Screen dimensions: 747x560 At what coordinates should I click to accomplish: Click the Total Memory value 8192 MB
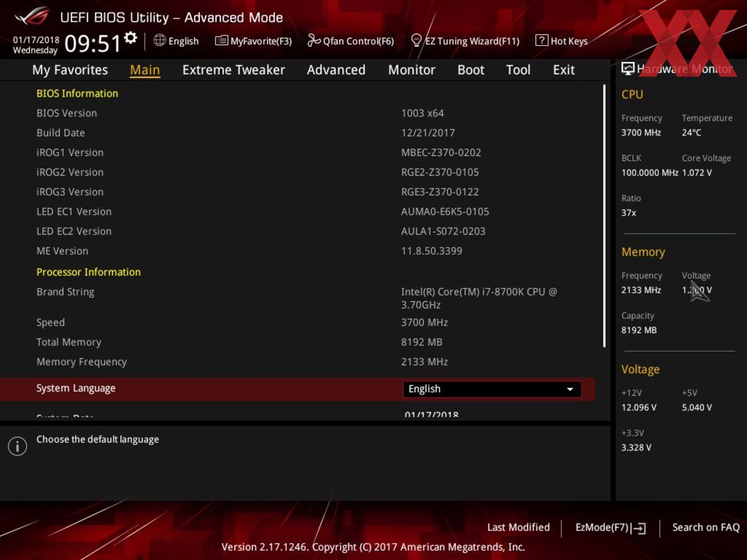[422, 343]
